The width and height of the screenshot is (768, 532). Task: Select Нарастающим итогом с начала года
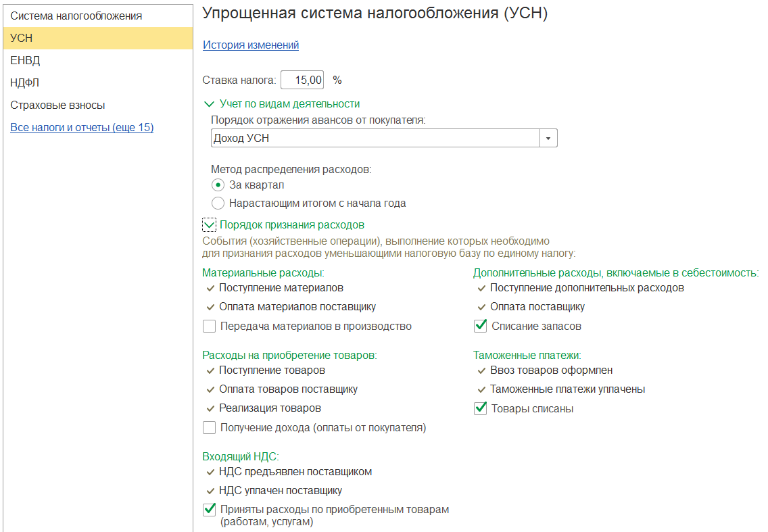pyautogui.click(x=218, y=203)
